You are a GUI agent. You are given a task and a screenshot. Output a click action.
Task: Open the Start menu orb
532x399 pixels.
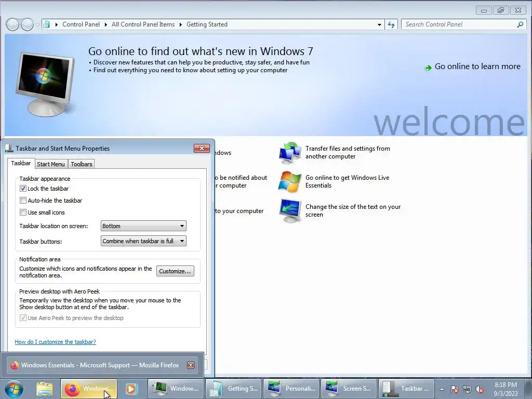(14, 389)
